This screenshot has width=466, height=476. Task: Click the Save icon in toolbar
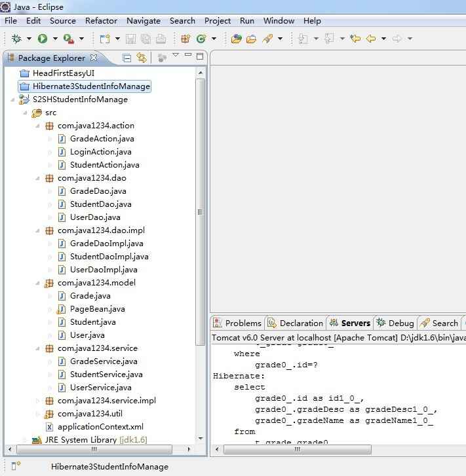click(x=130, y=39)
